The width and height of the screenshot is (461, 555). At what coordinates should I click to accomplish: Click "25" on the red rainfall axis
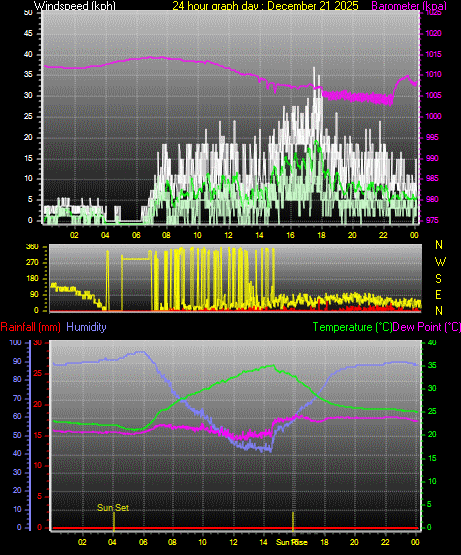click(38, 373)
